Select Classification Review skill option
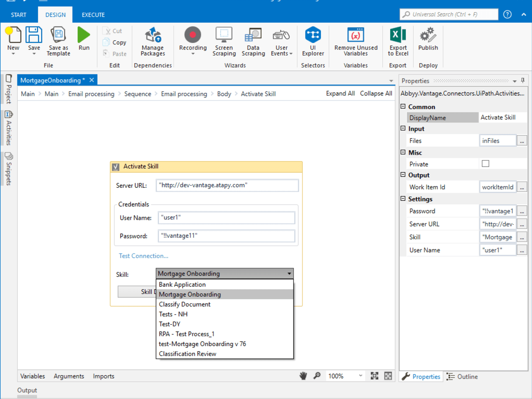This screenshot has height=399, width=532. [225, 354]
